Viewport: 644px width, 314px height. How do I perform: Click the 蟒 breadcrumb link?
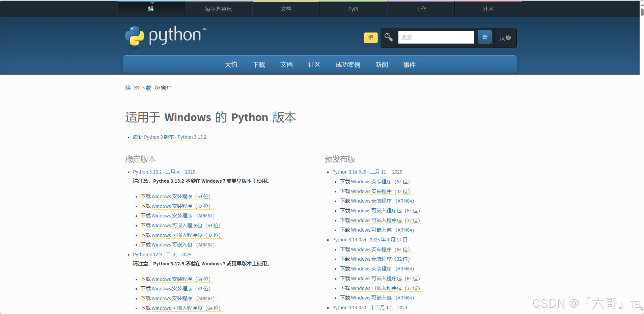coord(128,87)
